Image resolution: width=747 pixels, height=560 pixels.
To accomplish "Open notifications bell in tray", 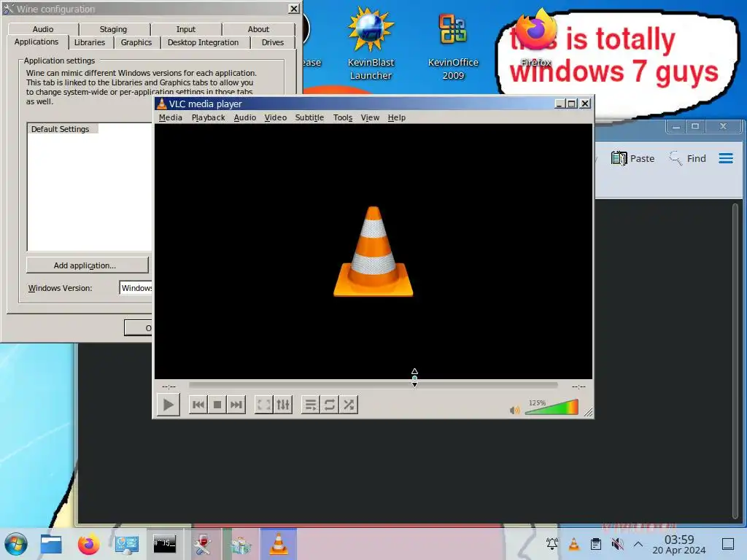I will [552, 544].
